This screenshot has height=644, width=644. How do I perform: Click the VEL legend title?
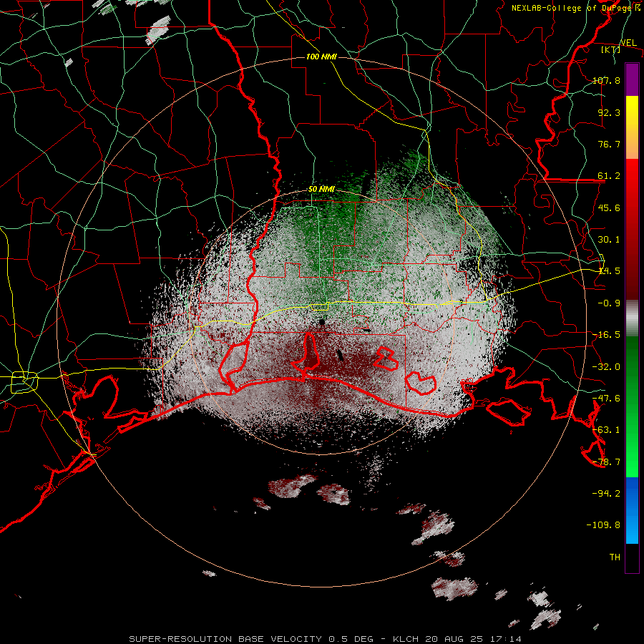pos(628,43)
